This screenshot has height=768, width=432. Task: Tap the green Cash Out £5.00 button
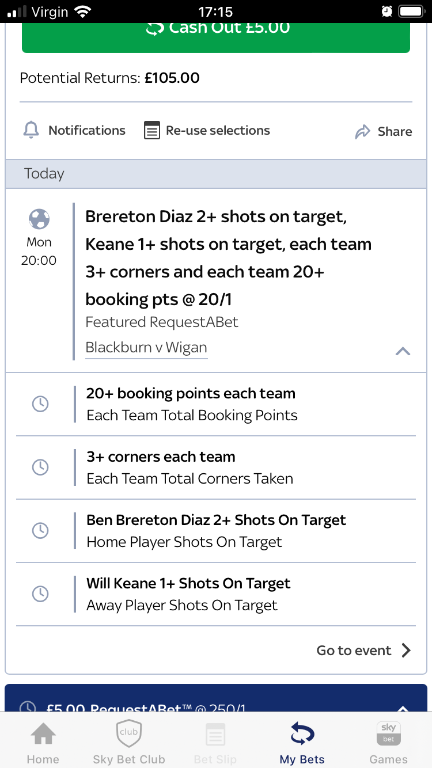point(216,37)
